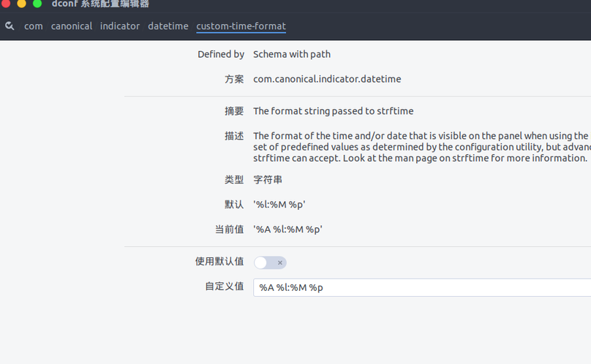Minimize window with the yellow button
This screenshot has height=364, width=591.
tap(21, 4)
